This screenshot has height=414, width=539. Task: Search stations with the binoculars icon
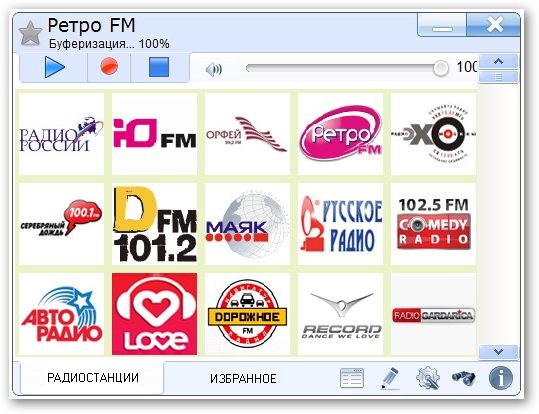click(x=463, y=378)
